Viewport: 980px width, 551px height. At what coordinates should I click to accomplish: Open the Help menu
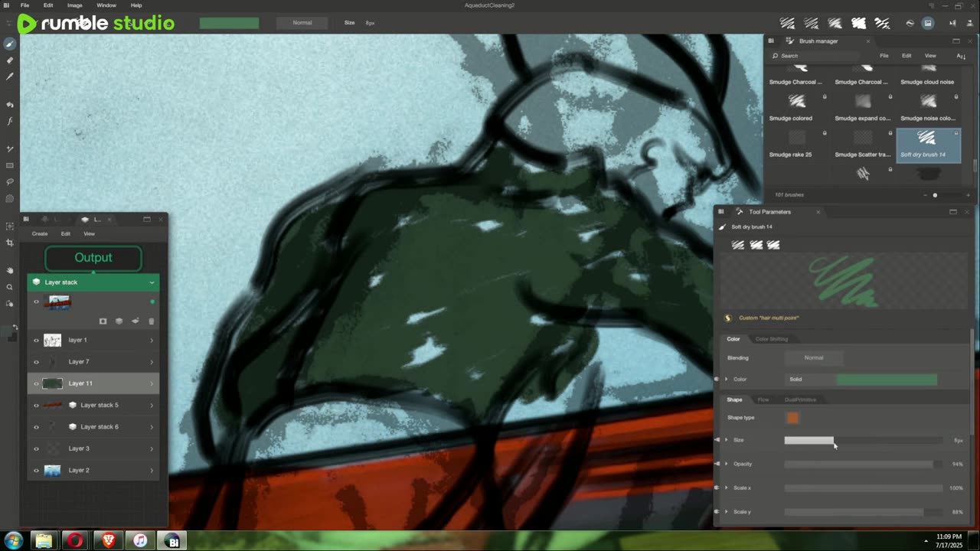[x=136, y=5]
